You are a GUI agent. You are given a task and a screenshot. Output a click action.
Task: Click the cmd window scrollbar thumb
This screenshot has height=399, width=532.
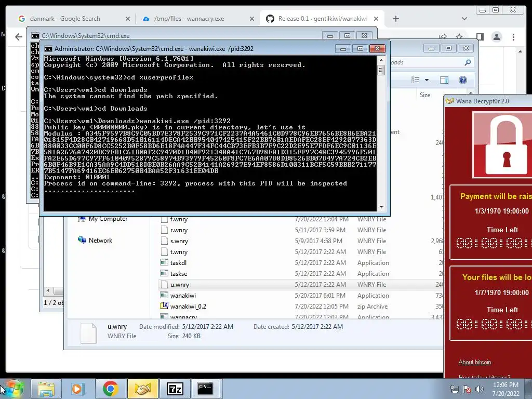(x=381, y=70)
